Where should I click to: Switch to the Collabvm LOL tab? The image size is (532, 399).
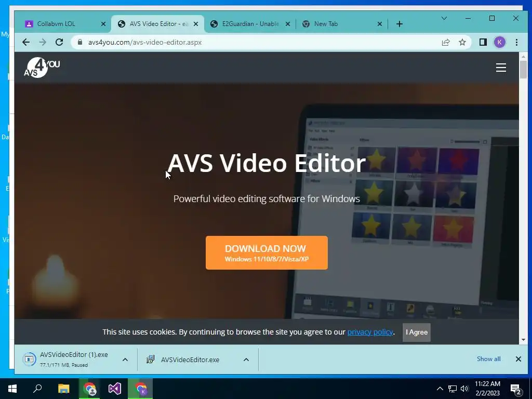point(64,24)
